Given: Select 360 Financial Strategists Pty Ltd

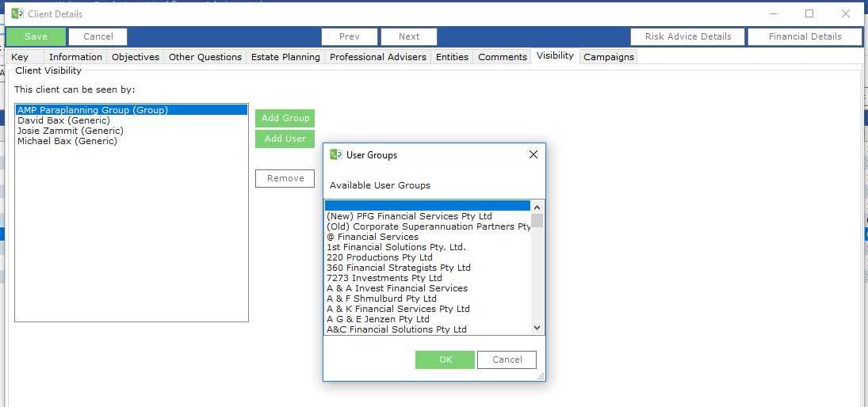Looking at the screenshot, I should click(398, 268).
